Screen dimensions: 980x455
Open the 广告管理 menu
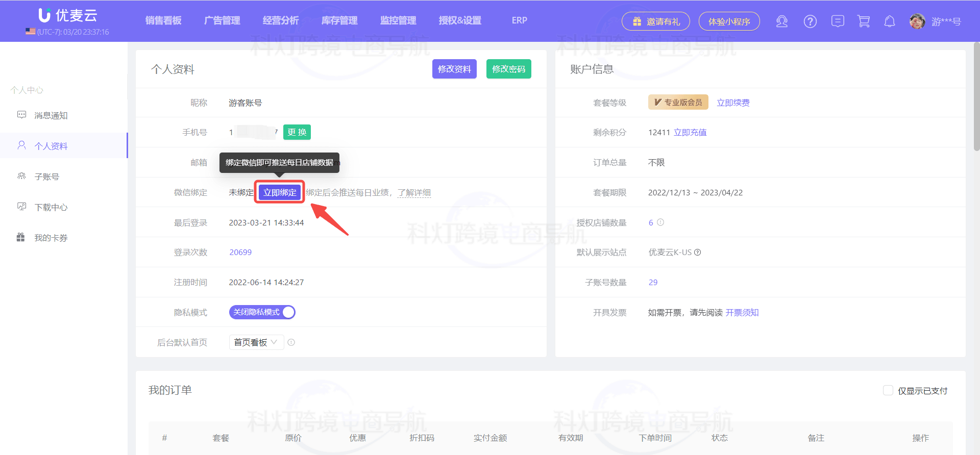click(x=222, y=20)
